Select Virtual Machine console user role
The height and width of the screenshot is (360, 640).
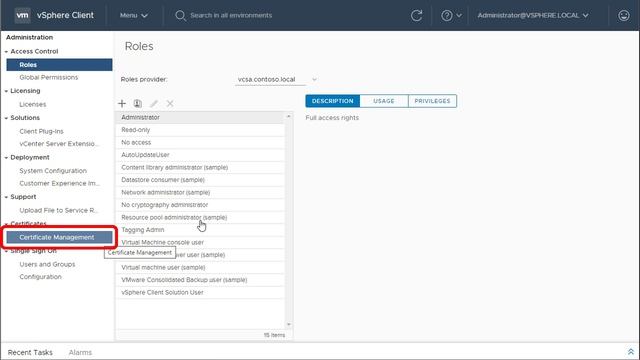click(200, 242)
